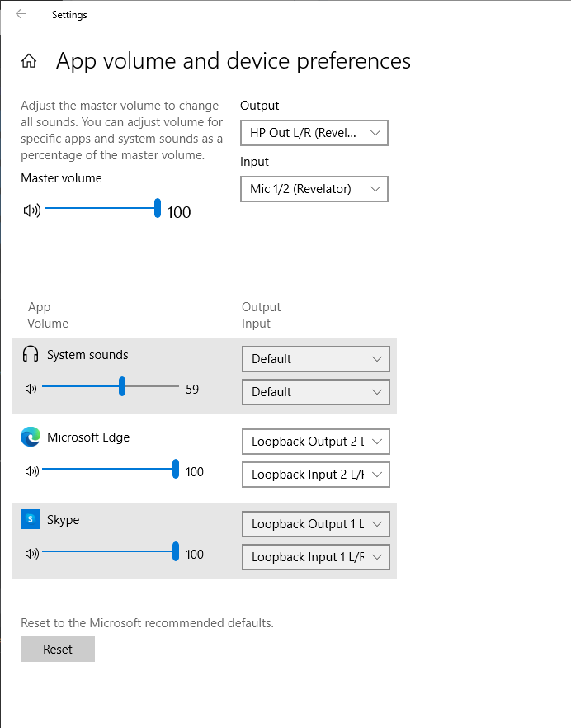Mute System sounds using its speaker icon

click(31, 386)
